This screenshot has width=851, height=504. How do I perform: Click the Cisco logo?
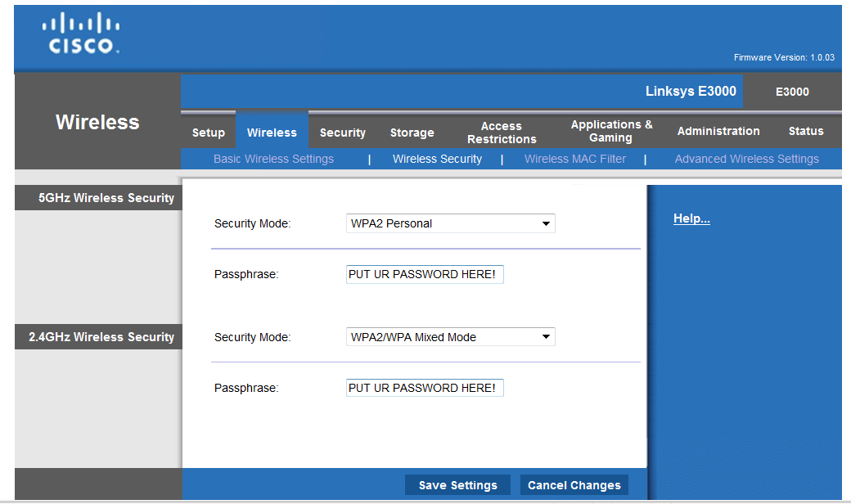coord(81,33)
